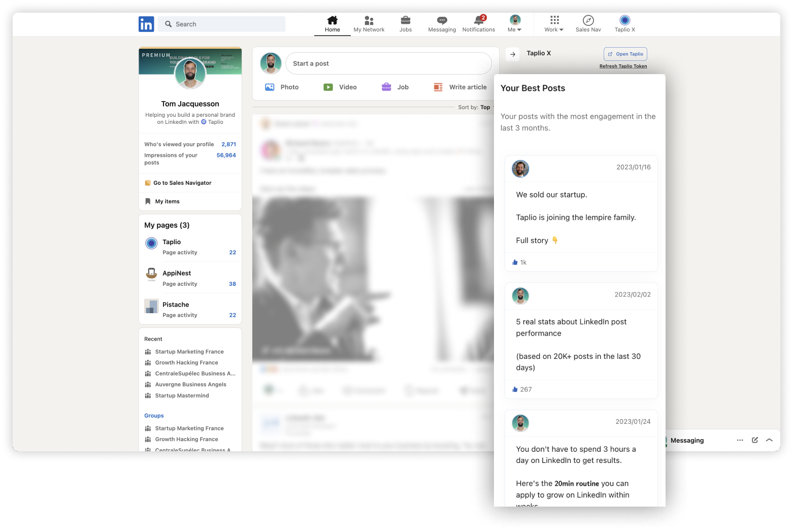
Task: Click the 1k likes thumbs-up icon
Action: [x=515, y=262]
